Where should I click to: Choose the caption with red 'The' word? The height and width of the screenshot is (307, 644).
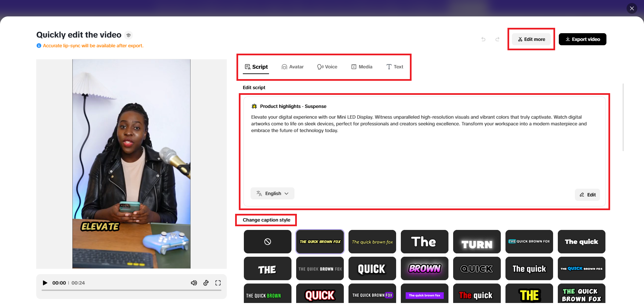[x=477, y=294]
